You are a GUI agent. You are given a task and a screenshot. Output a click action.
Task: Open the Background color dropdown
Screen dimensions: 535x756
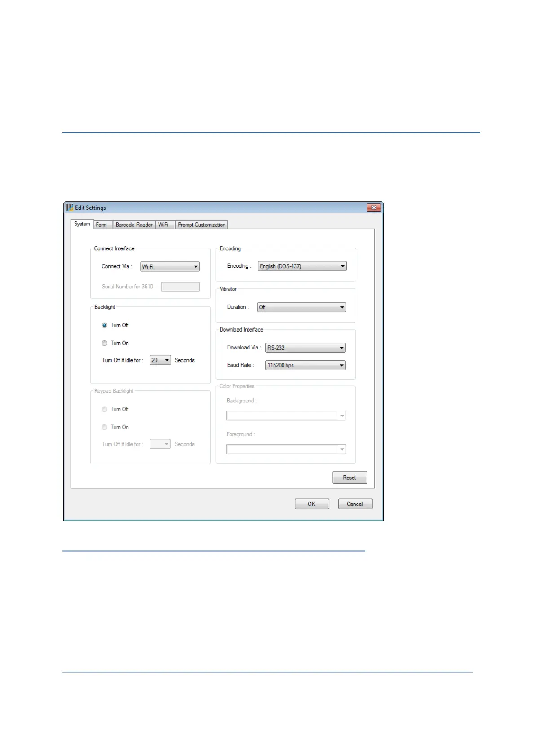[286, 416]
